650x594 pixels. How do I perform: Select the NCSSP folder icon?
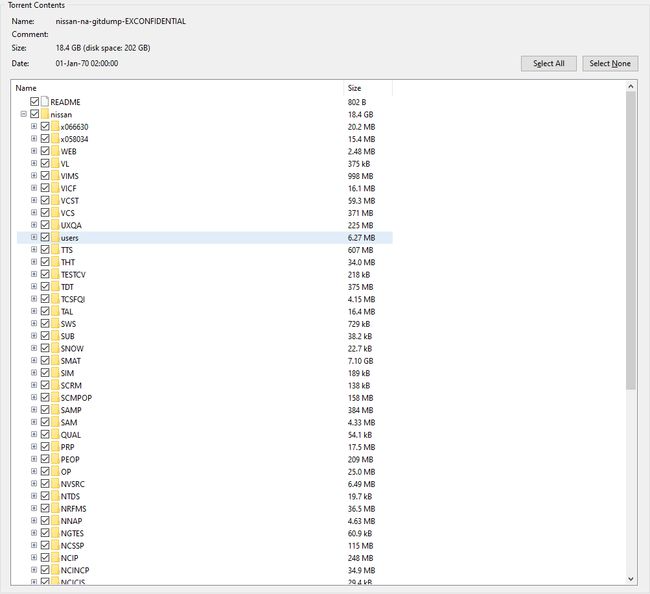(56, 546)
